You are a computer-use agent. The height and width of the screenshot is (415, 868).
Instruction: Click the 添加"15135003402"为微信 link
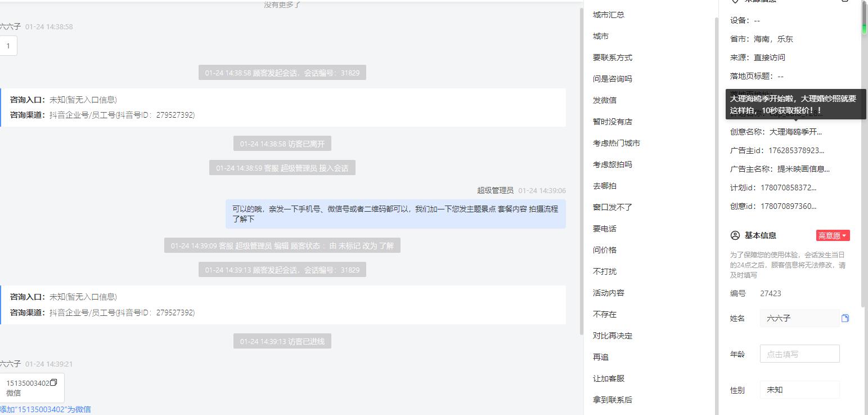pyautogui.click(x=45, y=409)
